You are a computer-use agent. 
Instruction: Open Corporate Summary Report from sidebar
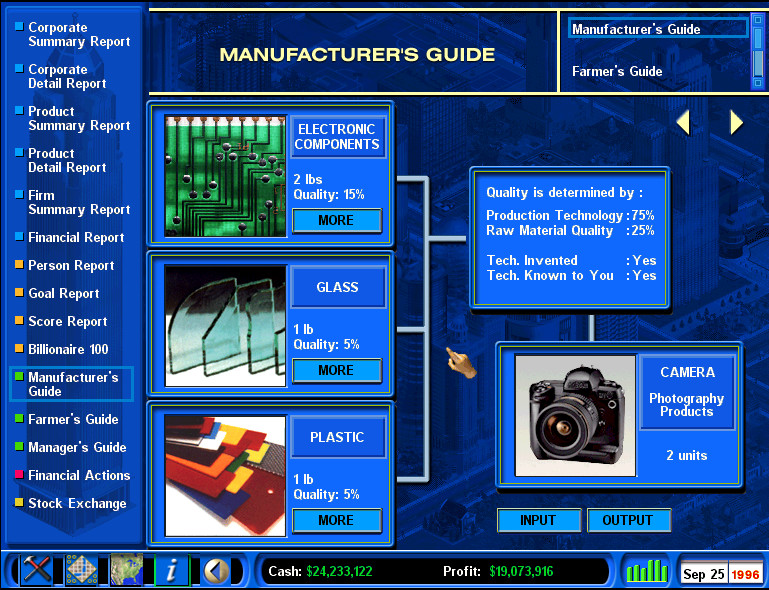pos(78,35)
